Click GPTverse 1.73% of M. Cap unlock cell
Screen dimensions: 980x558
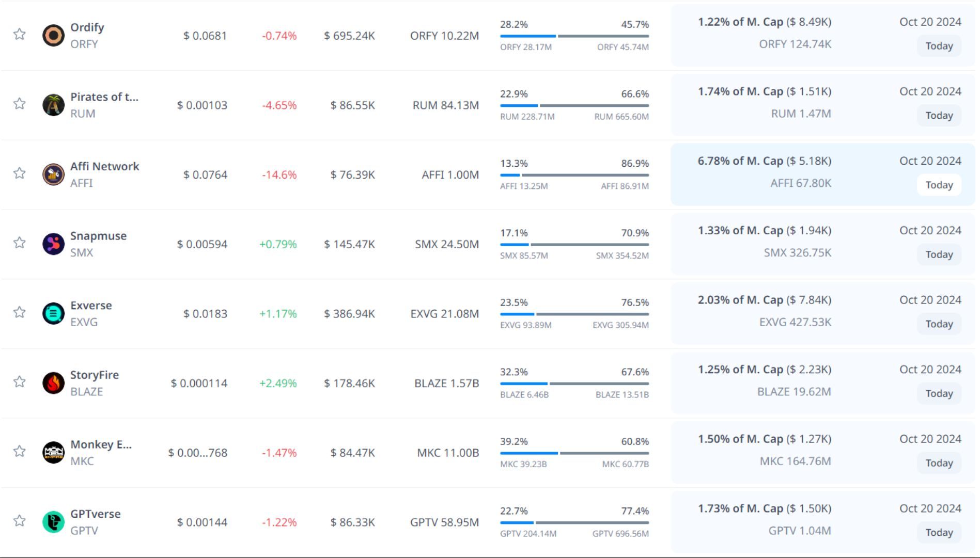click(x=764, y=508)
